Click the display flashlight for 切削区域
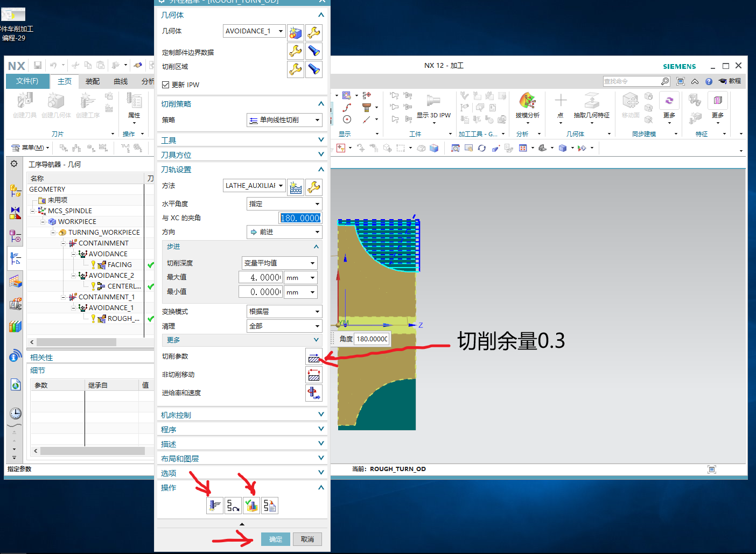The height and width of the screenshot is (554, 756). coord(314,69)
